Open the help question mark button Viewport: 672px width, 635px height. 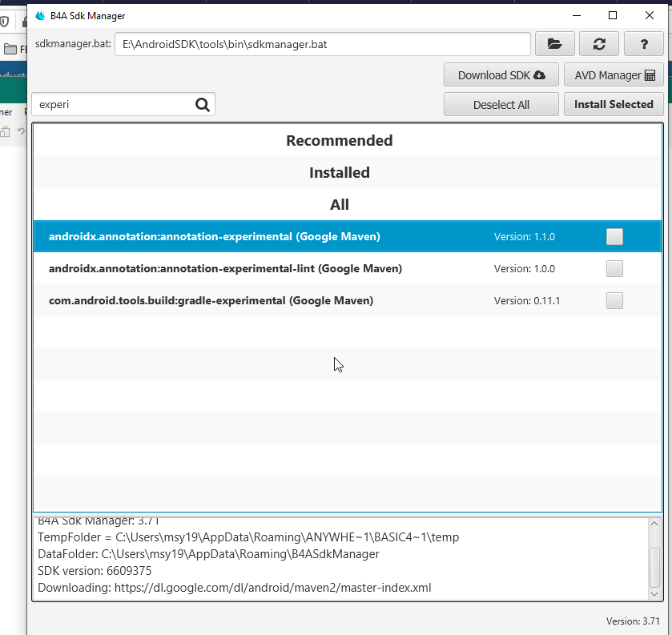tap(644, 44)
